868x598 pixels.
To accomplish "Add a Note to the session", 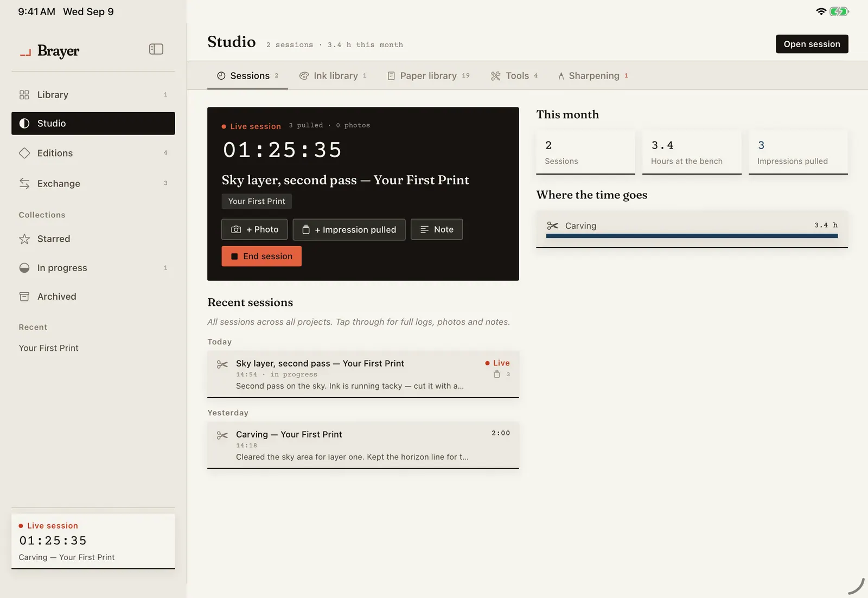I will click(x=437, y=229).
